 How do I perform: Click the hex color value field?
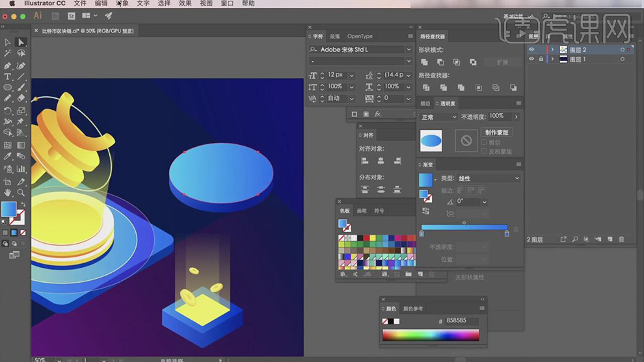coord(462,321)
